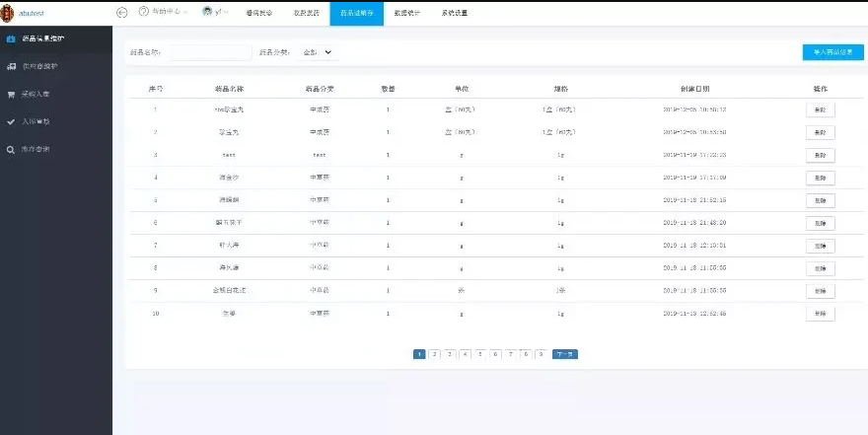Click the back arrow circle icon
This screenshot has height=435, width=868.
[122, 13]
